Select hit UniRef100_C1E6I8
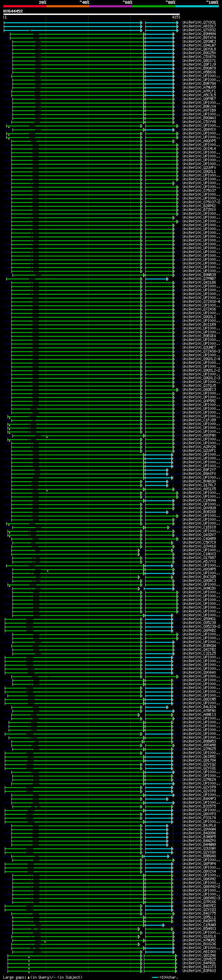 tap(199, 527)
